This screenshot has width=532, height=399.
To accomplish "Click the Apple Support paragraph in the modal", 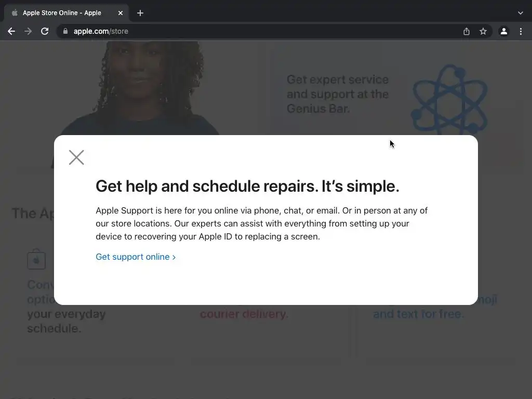I will pyautogui.click(x=262, y=223).
